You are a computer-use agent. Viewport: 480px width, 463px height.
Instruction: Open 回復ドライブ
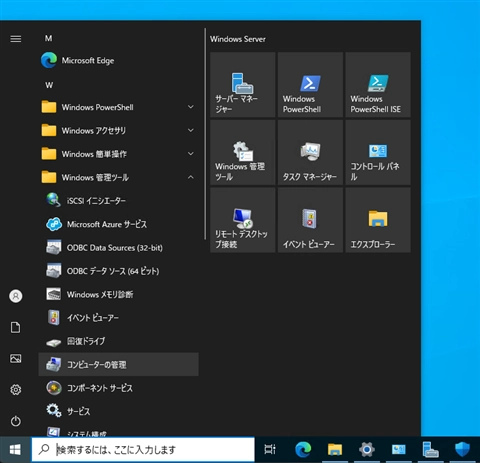[x=119, y=341]
